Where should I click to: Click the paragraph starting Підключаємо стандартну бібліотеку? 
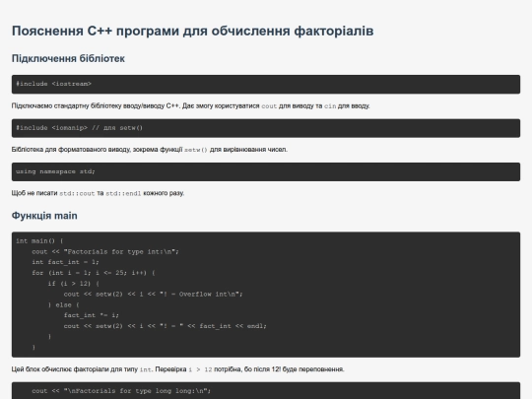pos(191,105)
